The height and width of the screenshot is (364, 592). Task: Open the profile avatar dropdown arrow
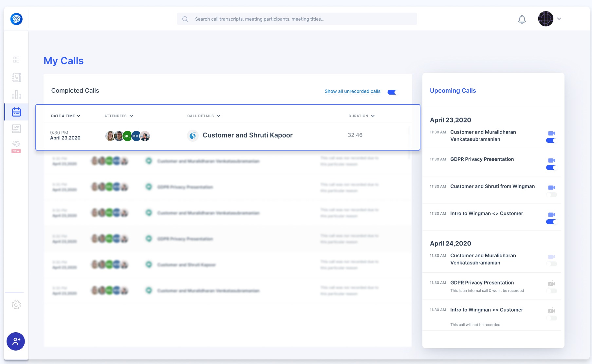559,19
